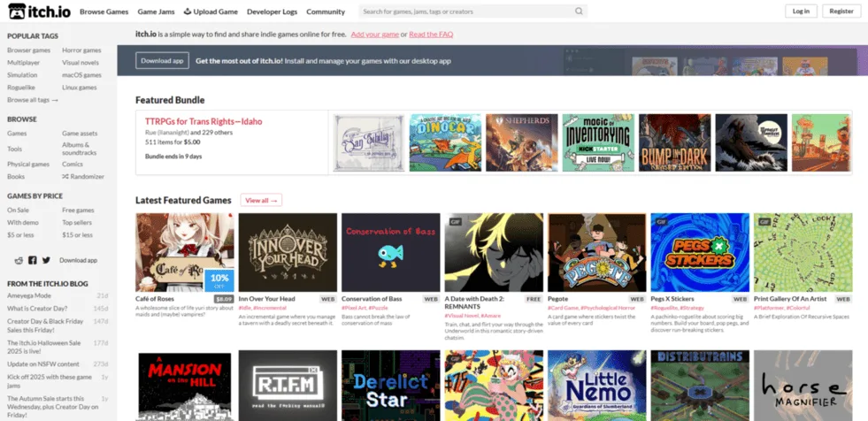This screenshot has height=421, width=868.
Task: Click the Register button
Action: coord(841,11)
